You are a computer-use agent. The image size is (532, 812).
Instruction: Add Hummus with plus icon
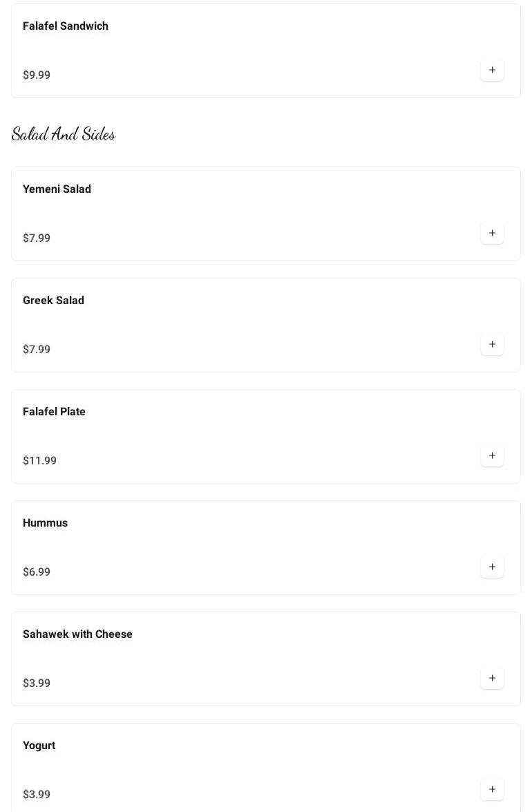click(492, 567)
